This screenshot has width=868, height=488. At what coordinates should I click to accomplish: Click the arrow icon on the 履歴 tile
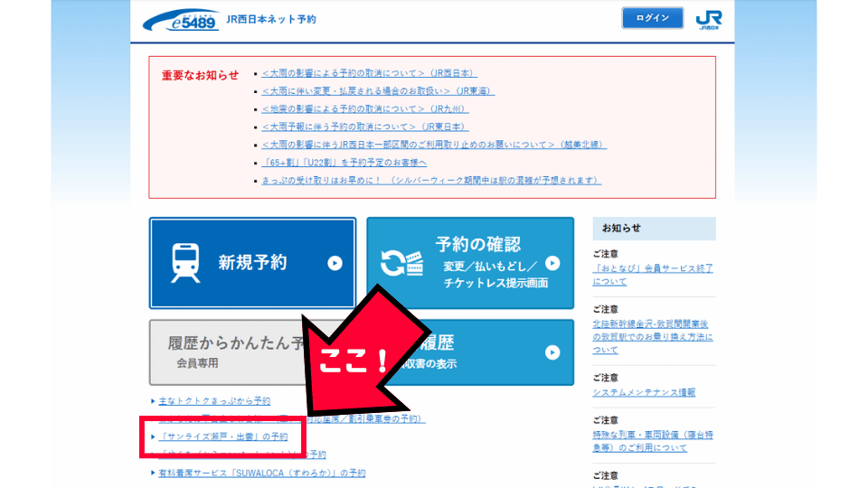pos(552,352)
